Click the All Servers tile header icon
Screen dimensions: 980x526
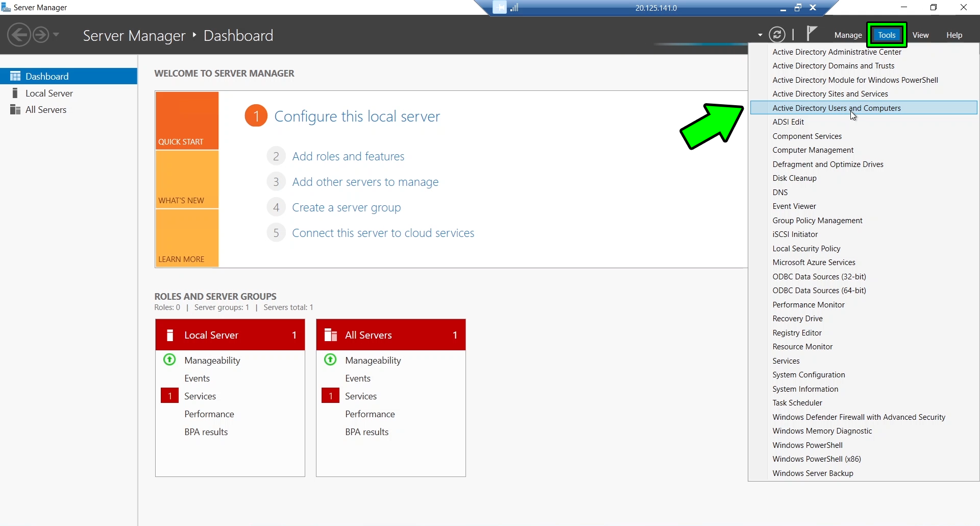[x=330, y=334]
